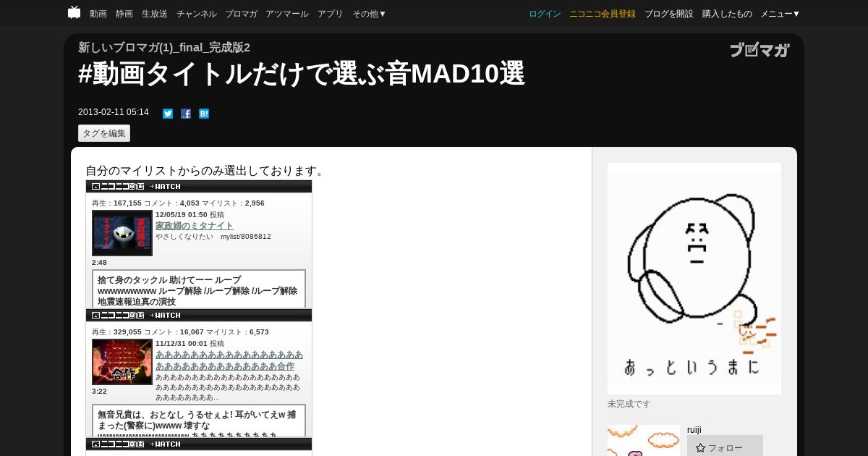Click the 3:22 video duration

[99, 392]
